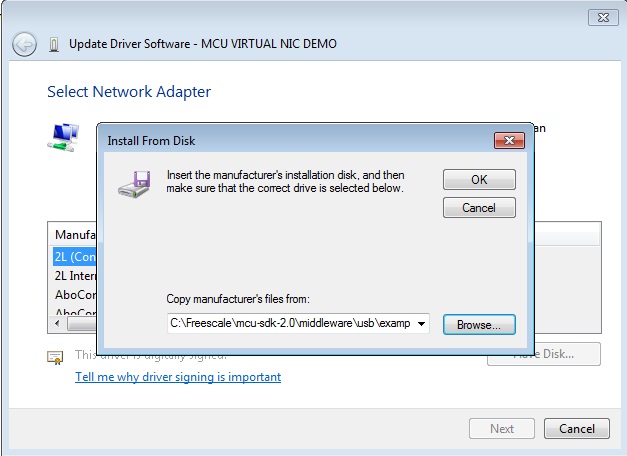Close the Install From Disk dialog
Image resolution: width=627 pixels, height=456 pixels.
tap(510, 141)
